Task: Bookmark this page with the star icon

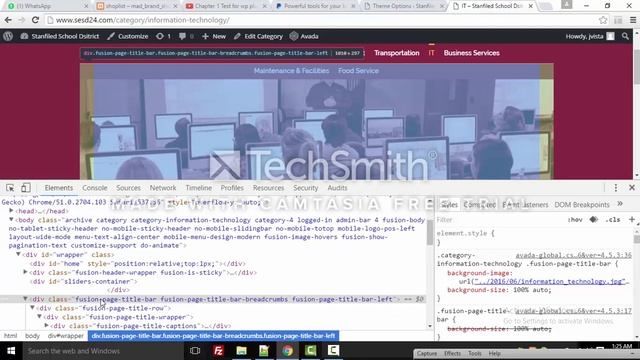Action: (603, 20)
